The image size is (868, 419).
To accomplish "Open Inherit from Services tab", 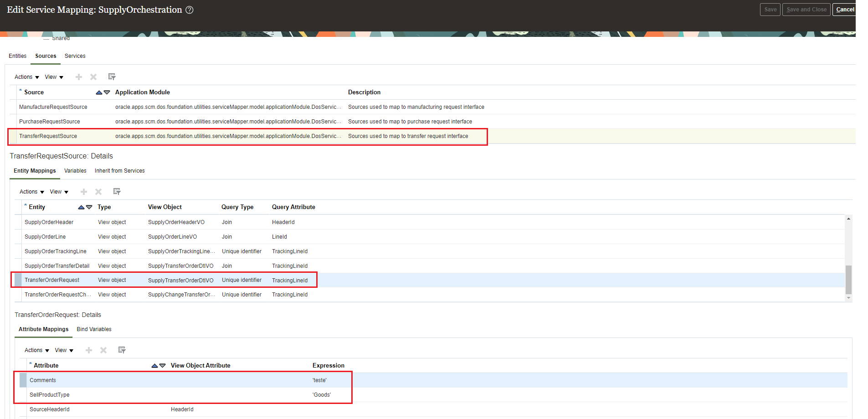I will tap(120, 171).
